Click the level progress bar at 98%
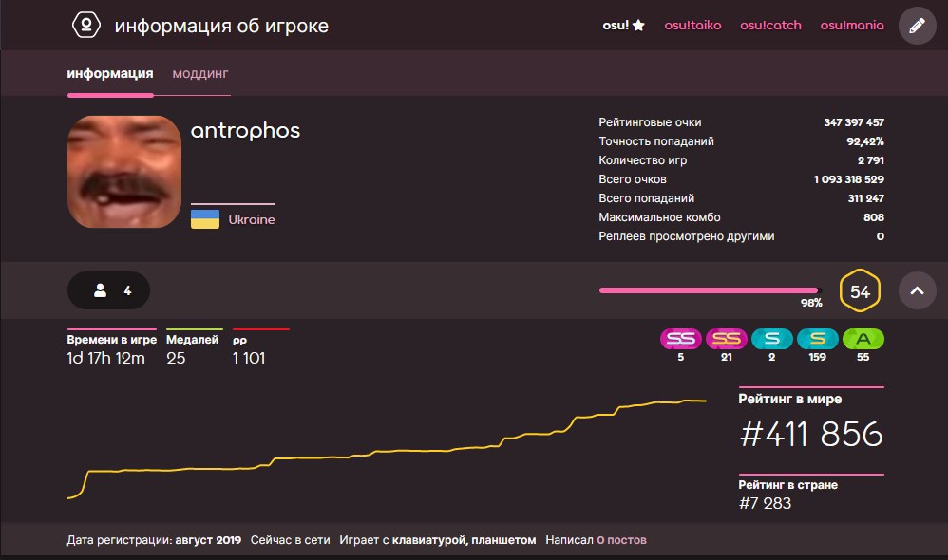 click(x=709, y=290)
